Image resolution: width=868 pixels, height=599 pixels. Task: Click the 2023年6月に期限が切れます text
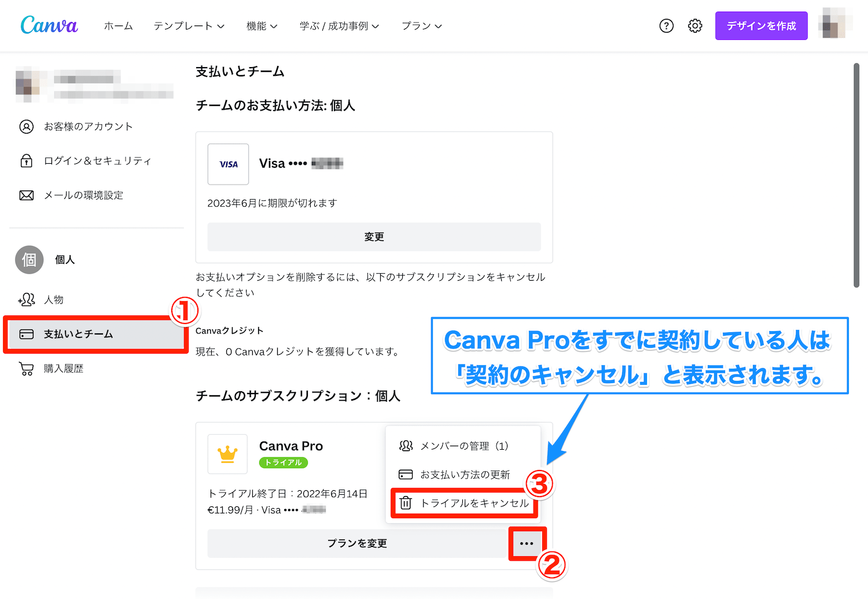pos(273,203)
